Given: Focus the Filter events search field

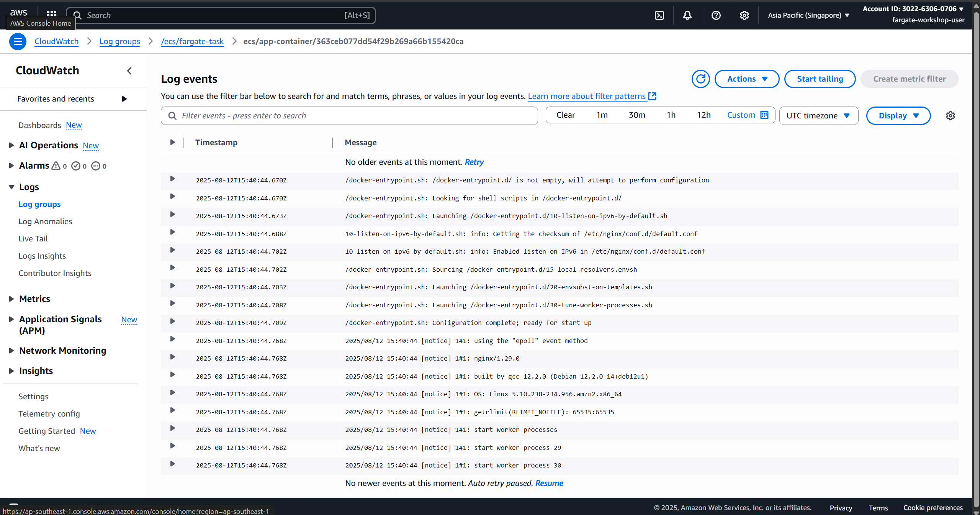Looking at the screenshot, I should click(349, 116).
